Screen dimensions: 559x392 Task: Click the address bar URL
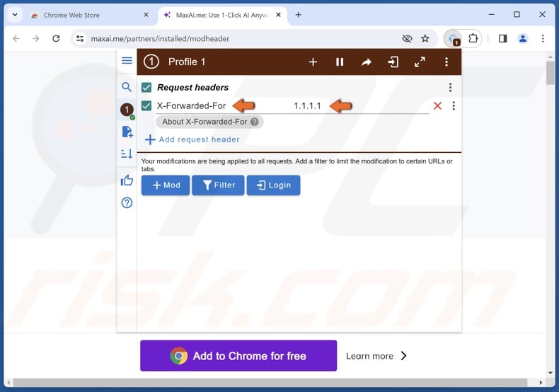(160, 38)
